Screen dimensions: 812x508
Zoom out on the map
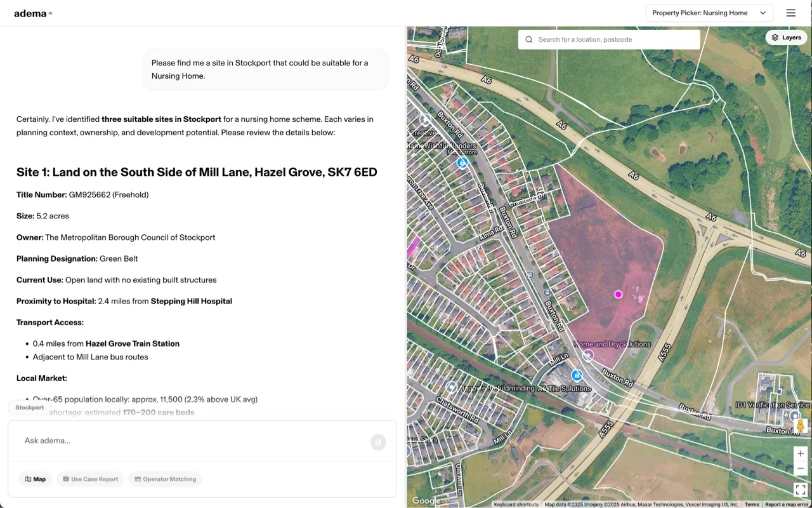pos(801,469)
